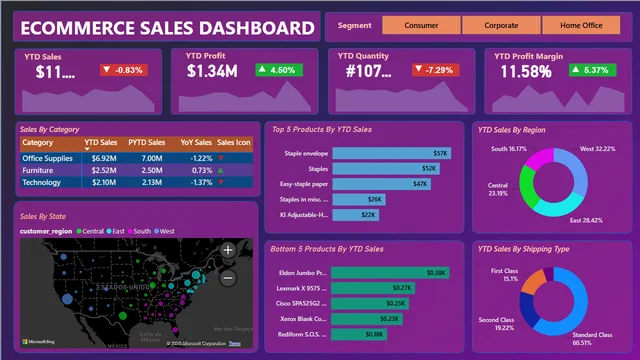This screenshot has height=360, width=640.
Task: Click the YTD Sales sparkline area chart
Action: 88,98
